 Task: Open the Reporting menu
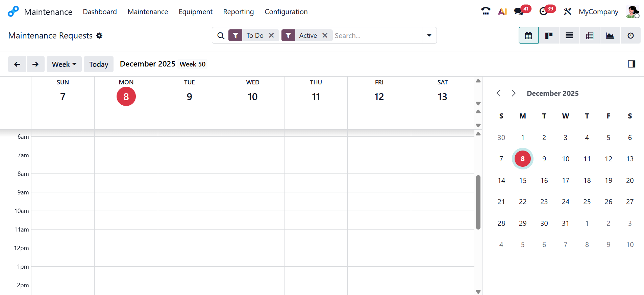238,12
